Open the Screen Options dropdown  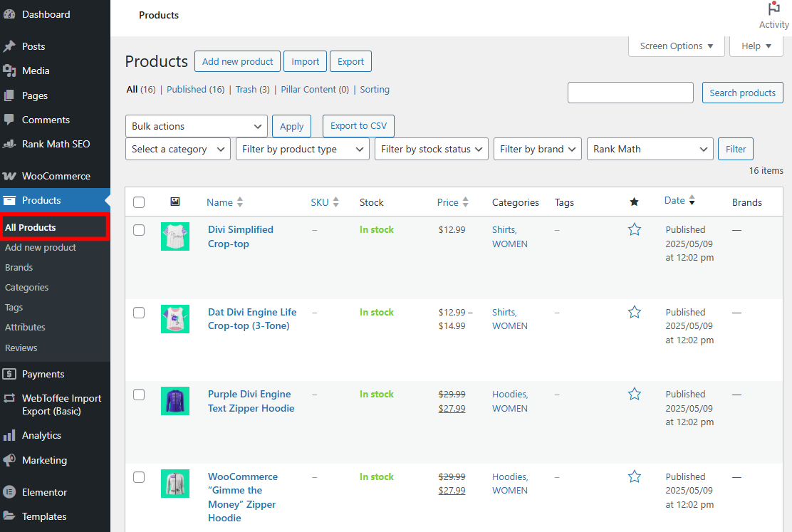click(675, 46)
